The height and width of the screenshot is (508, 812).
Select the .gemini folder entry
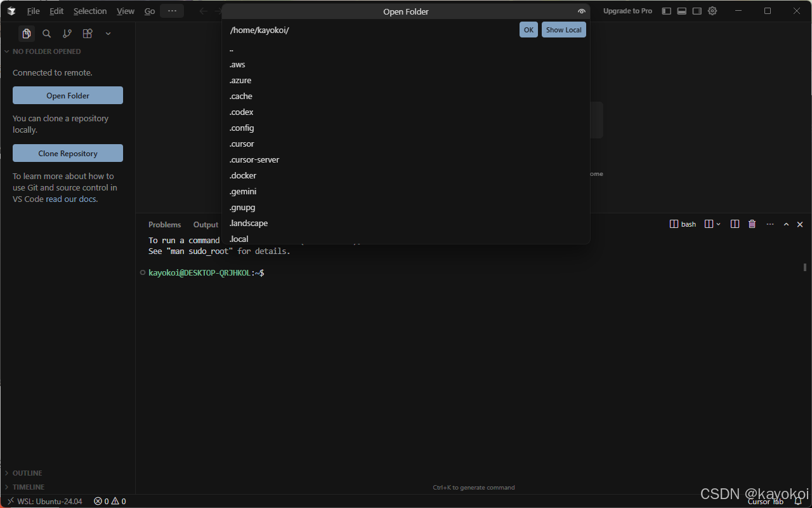tap(406, 192)
